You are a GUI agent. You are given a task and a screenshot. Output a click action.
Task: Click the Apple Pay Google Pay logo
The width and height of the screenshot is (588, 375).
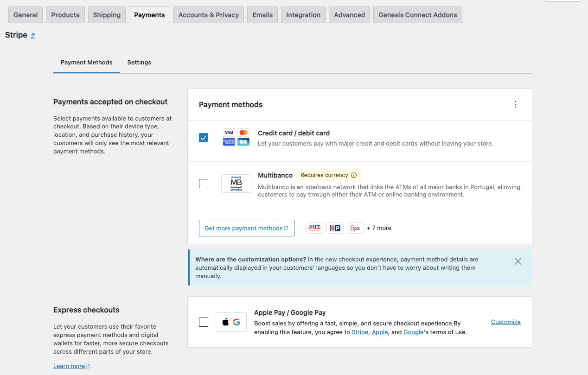[x=231, y=322]
